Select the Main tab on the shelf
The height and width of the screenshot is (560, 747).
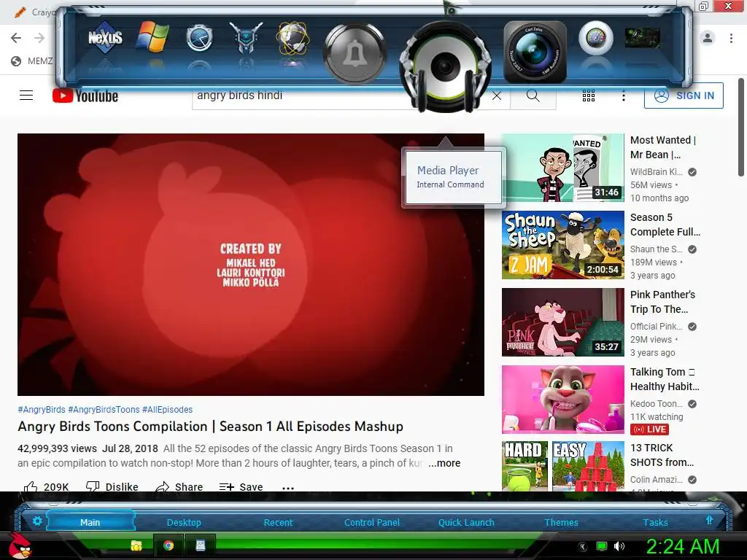pyautogui.click(x=90, y=522)
